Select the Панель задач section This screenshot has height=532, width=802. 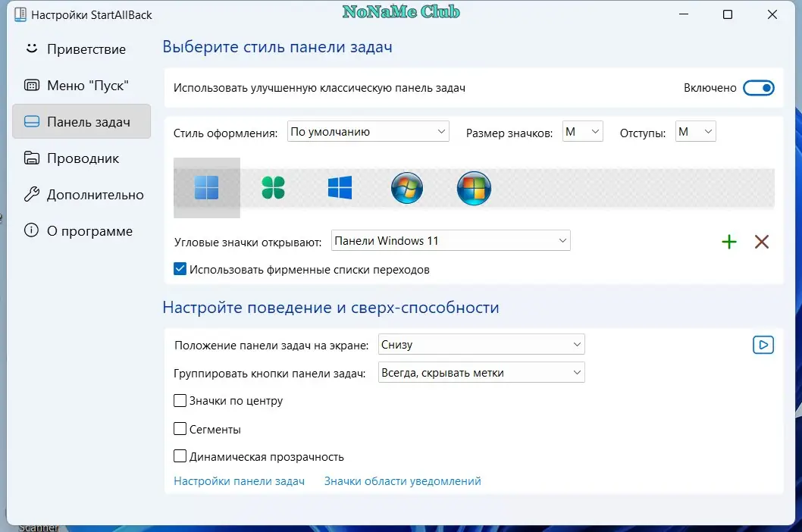coord(81,122)
